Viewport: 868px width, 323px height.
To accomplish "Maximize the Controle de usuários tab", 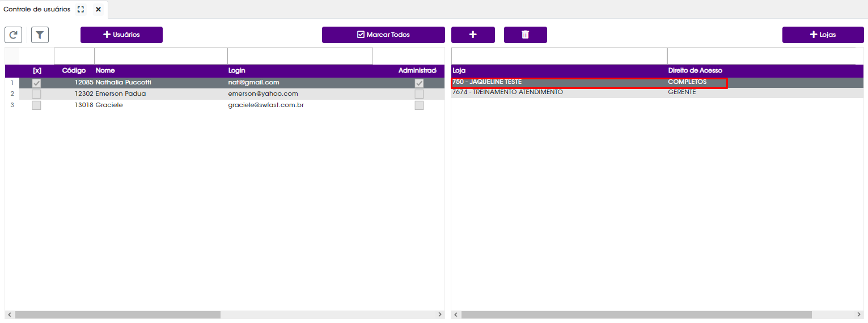I will (81, 10).
